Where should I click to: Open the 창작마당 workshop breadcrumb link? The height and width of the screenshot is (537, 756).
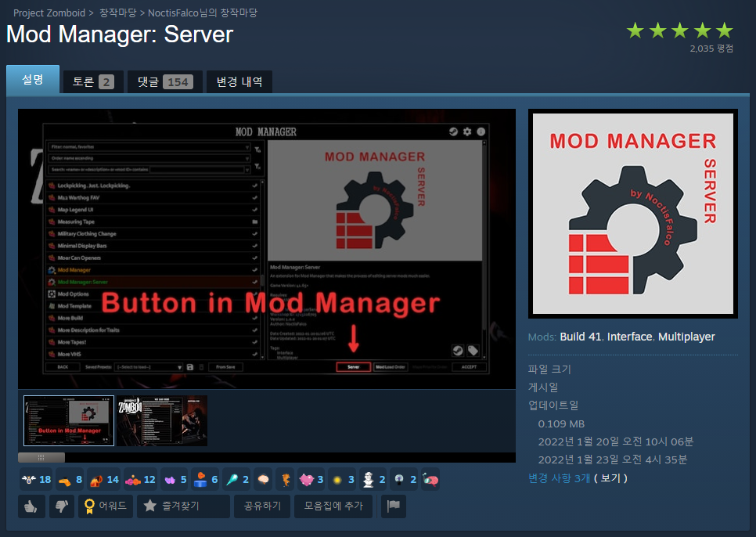point(117,13)
